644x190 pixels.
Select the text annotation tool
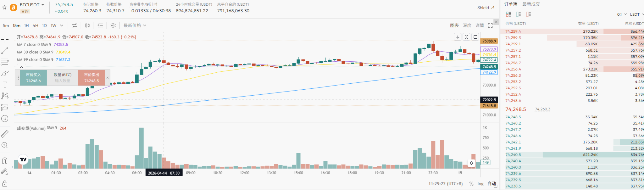point(5,85)
